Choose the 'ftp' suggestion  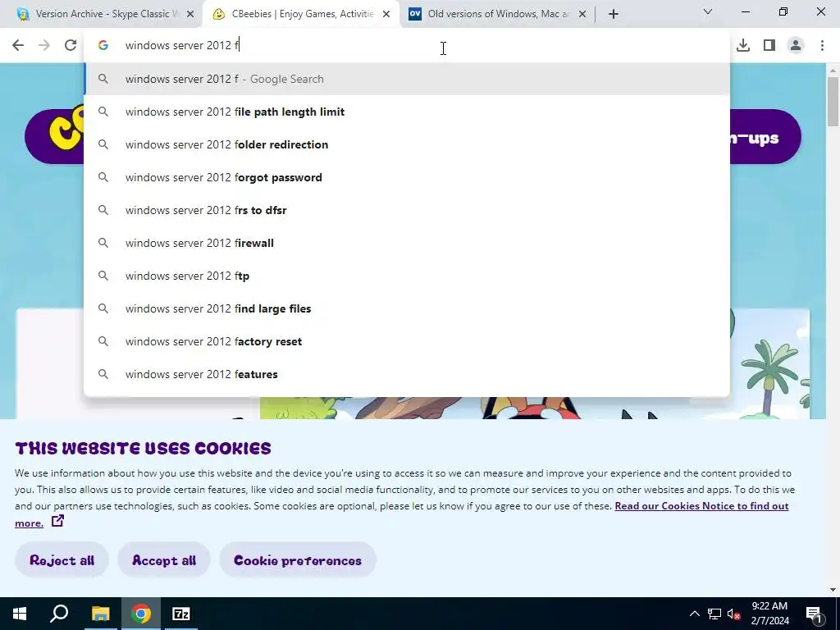pyautogui.click(x=407, y=276)
